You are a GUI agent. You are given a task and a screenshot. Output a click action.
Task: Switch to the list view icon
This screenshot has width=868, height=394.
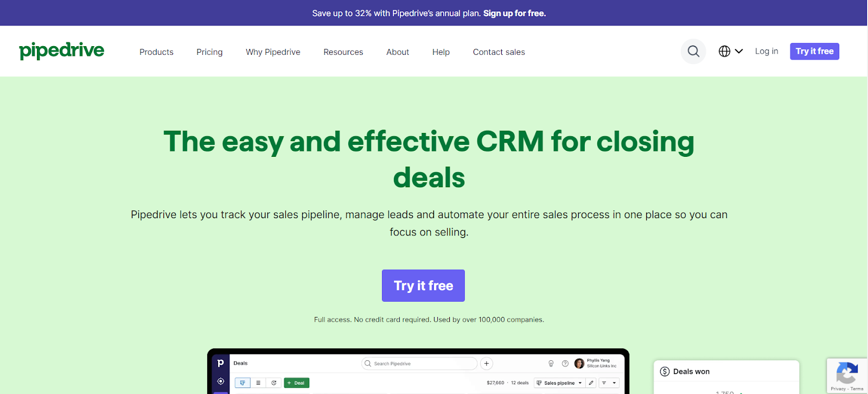point(258,383)
